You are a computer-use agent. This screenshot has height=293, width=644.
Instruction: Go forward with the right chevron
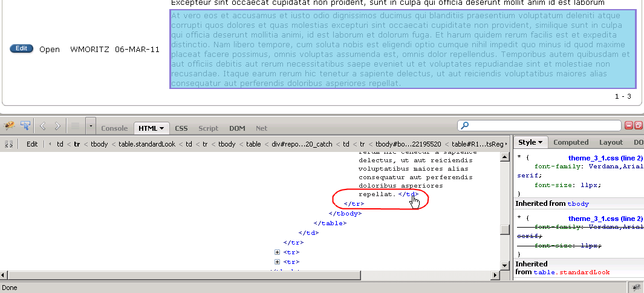click(57, 126)
